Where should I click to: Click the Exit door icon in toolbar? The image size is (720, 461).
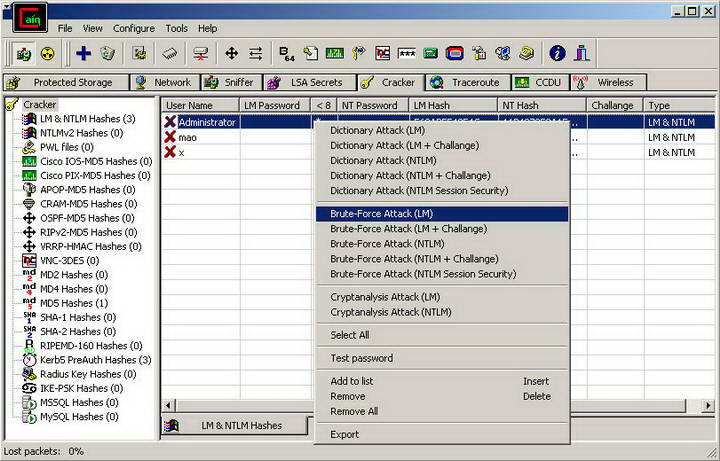click(581, 53)
